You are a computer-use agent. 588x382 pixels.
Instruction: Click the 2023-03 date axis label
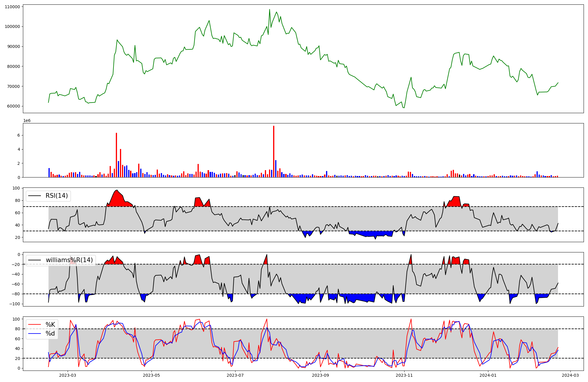68,375
